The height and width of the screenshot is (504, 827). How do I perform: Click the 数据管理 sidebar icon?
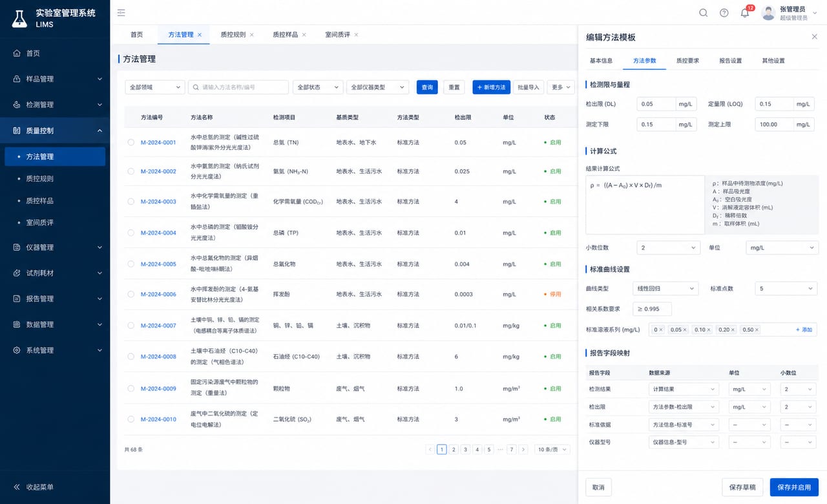17,324
